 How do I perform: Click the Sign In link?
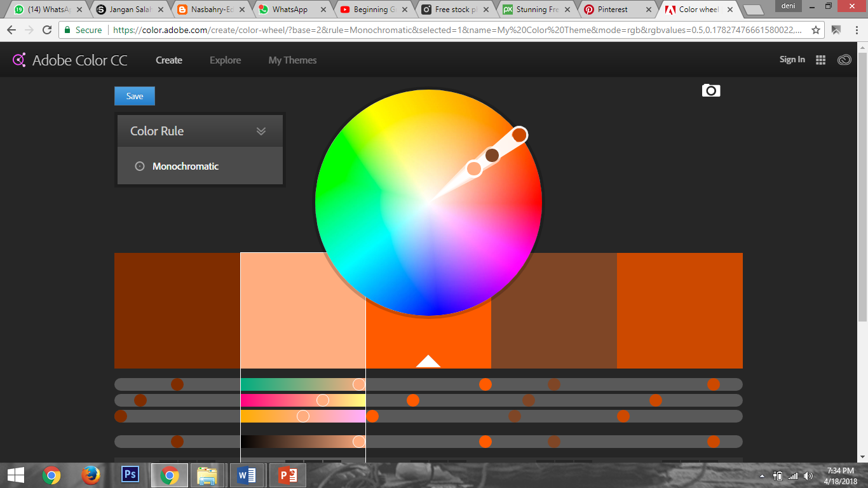pos(792,60)
